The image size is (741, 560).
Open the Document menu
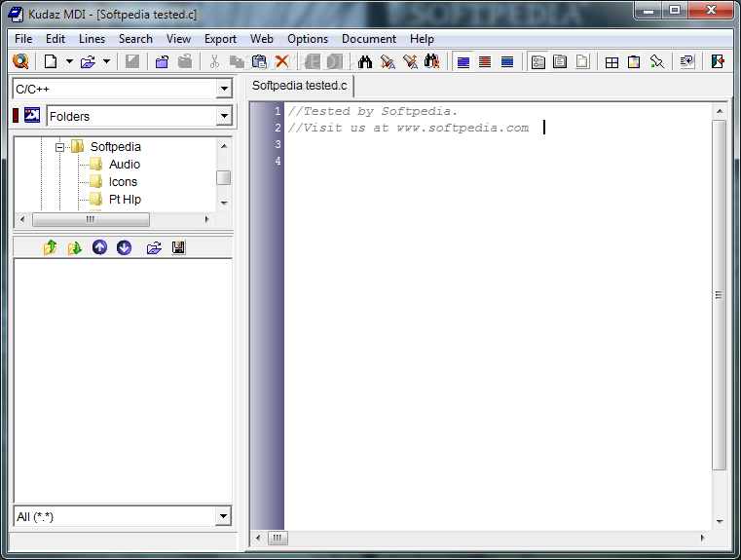[369, 39]
